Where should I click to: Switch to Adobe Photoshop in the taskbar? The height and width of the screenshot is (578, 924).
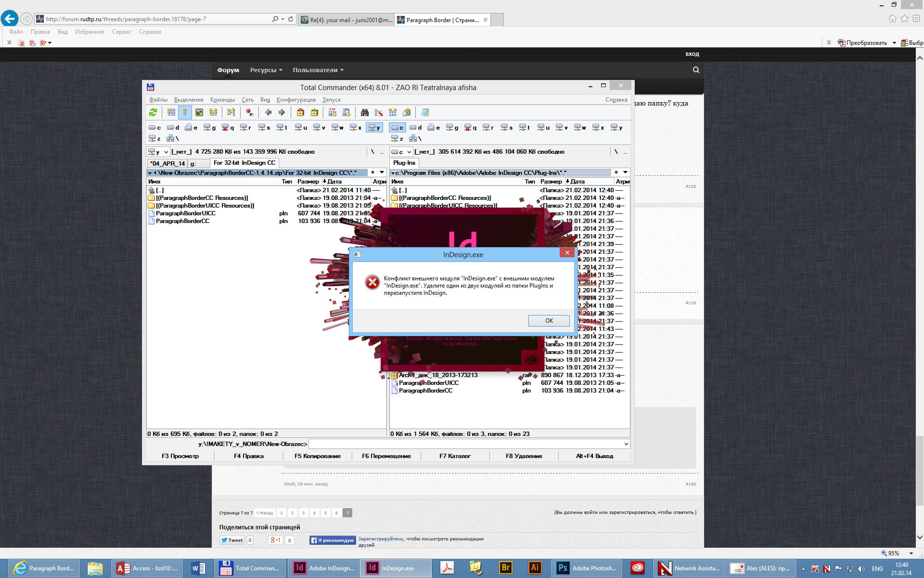pyautogui.click(x=587, y=568)
